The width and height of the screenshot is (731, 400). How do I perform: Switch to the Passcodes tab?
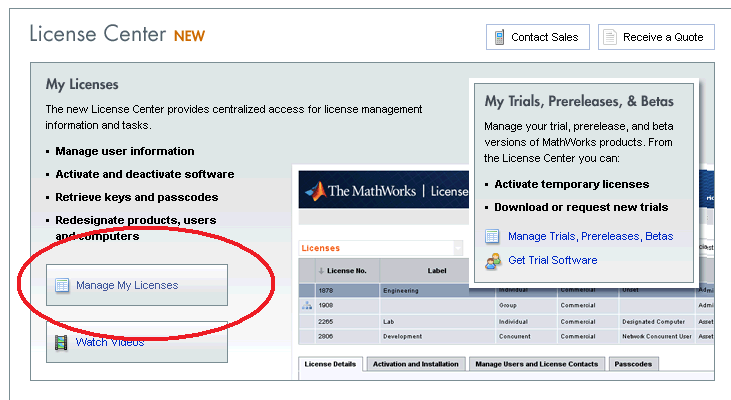(x=633, y=364)
